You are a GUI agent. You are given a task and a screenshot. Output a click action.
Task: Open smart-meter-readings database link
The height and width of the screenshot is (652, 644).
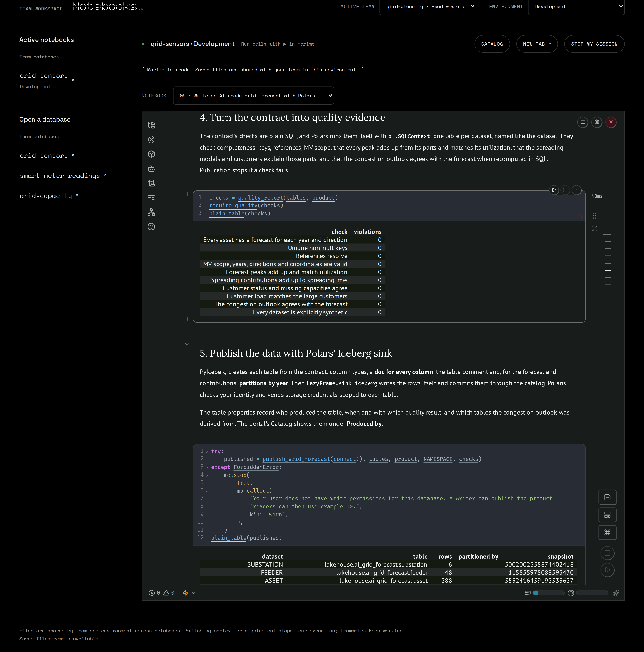[63, 176]
